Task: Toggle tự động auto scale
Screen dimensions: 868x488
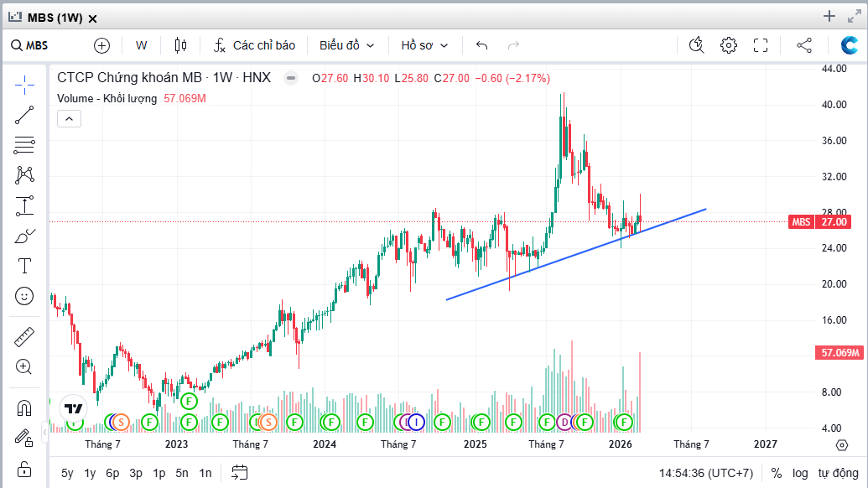Action: click(x=838, y=473)
